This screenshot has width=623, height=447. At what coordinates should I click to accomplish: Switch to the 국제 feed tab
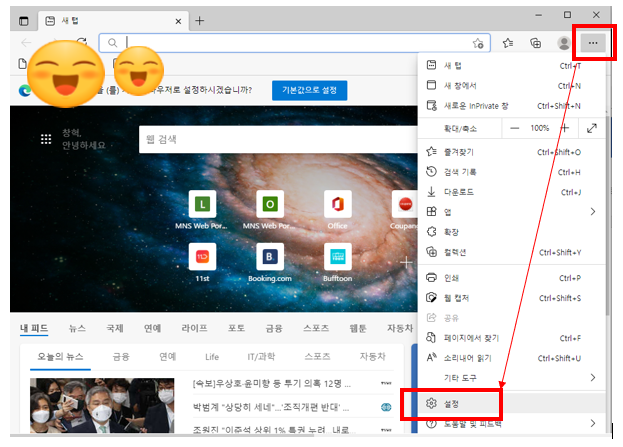[115, 328]
